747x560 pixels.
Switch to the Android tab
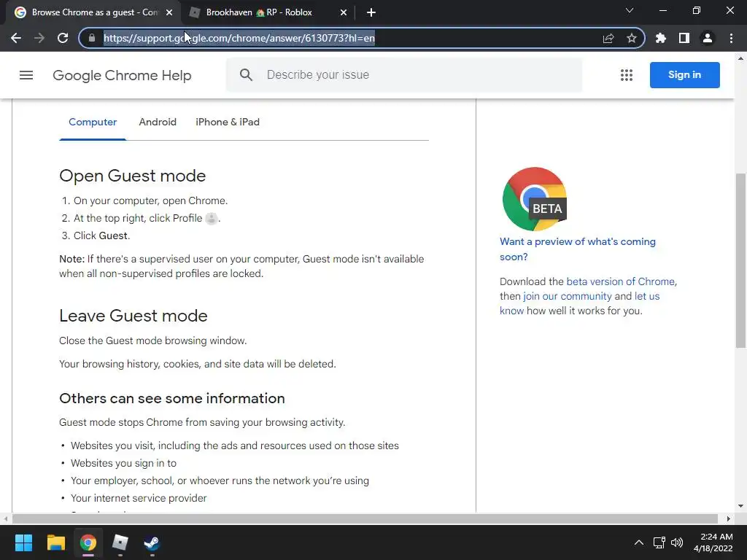[158, 122]
